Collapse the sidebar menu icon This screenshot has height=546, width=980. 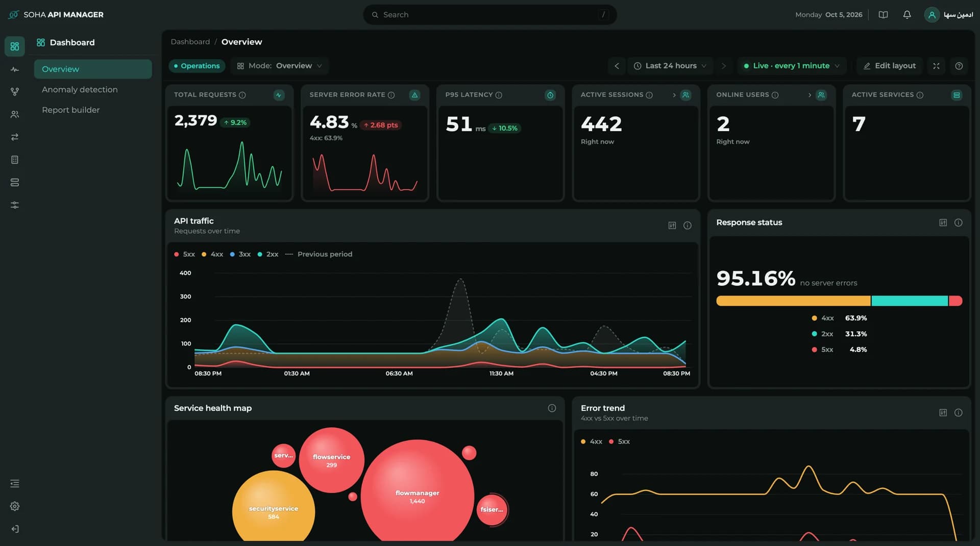coord(14,483)
